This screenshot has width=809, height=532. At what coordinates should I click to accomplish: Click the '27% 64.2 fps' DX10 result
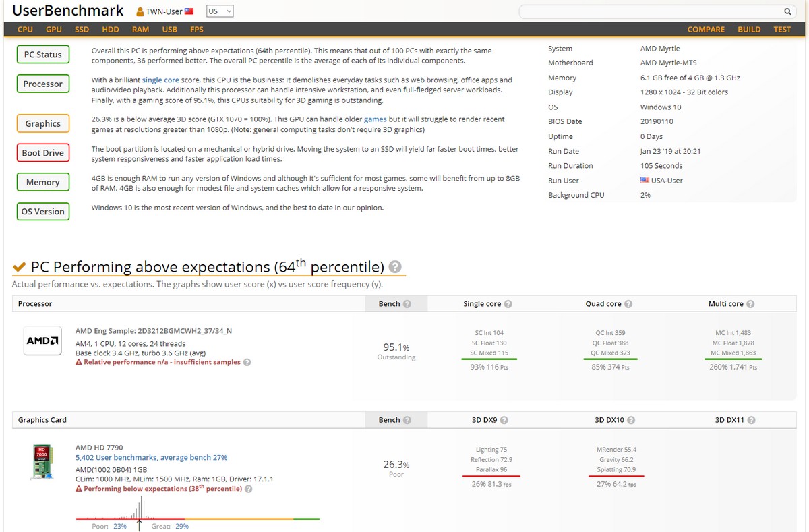[x=616, y=483]
